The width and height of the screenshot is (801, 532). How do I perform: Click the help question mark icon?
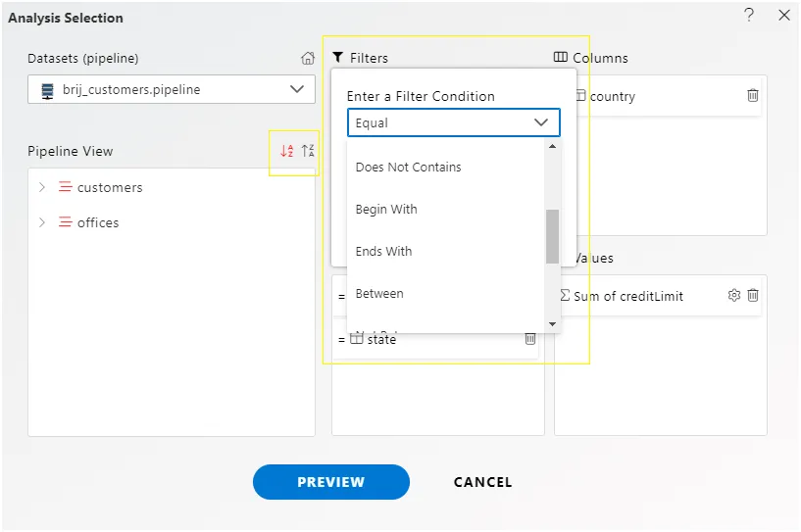coord(749,16)
